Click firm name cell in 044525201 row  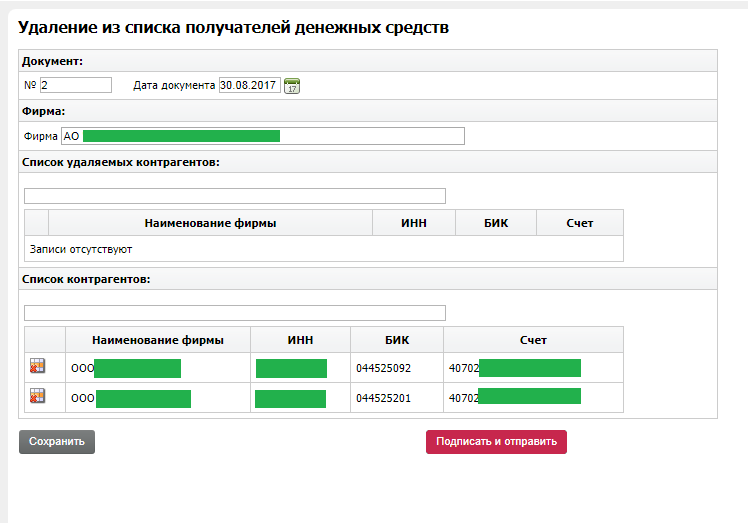(x=158, y=398)
